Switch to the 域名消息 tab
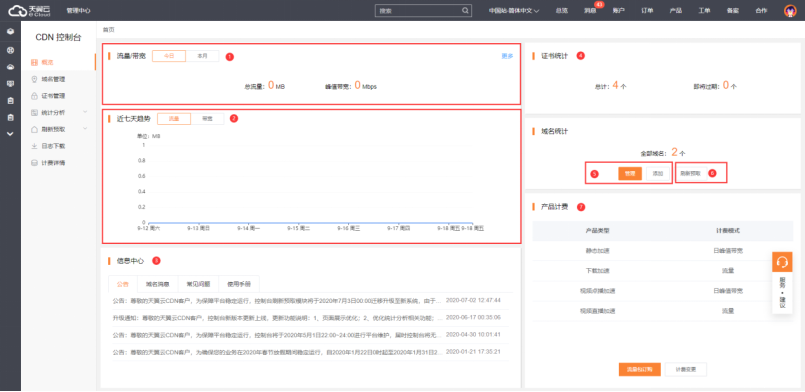 tap(158, 284)
